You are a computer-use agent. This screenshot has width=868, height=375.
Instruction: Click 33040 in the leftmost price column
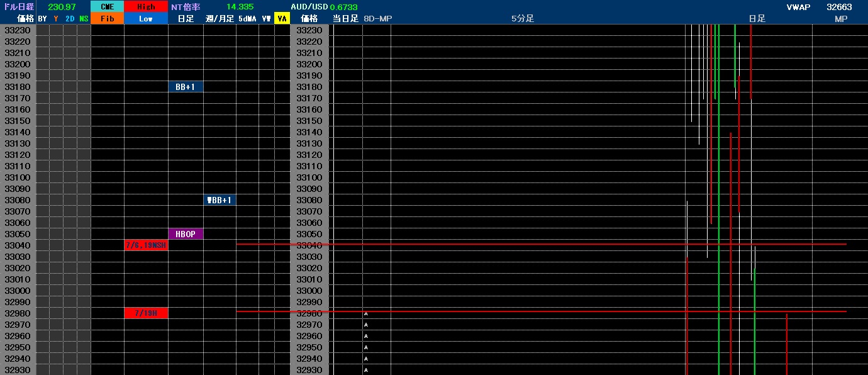click(18, 245)
